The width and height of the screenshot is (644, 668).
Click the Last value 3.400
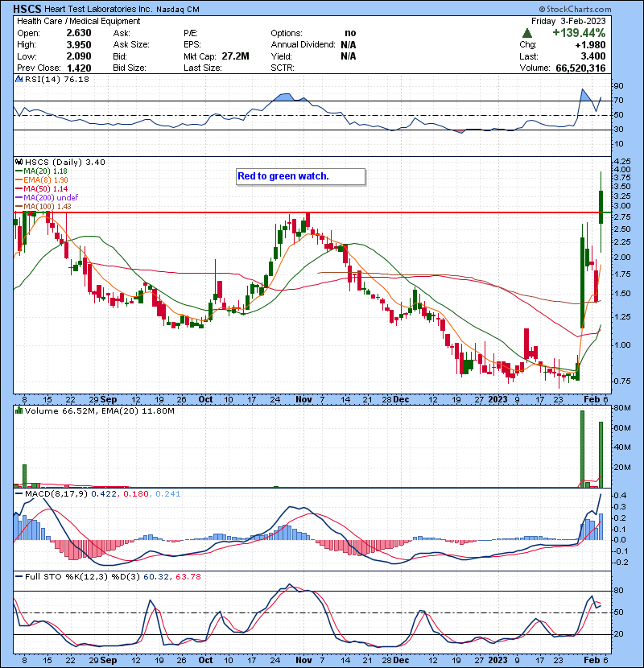coord(592,56)
